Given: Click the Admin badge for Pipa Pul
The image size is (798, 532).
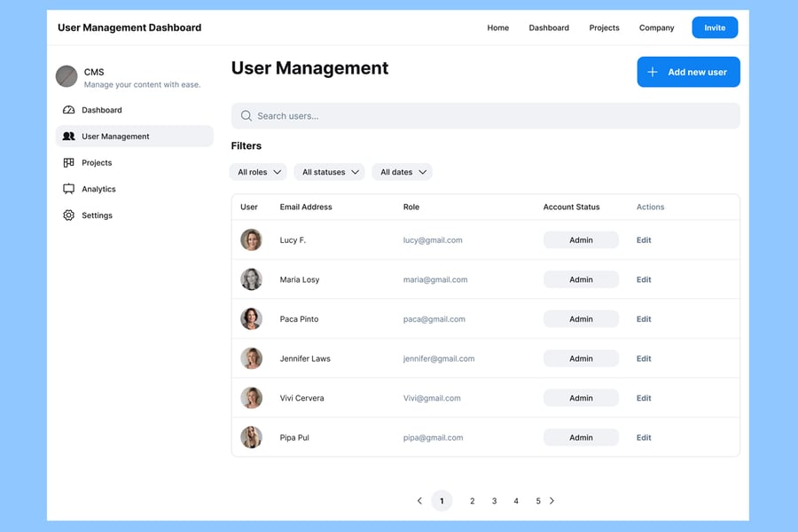Looking at the screenshot, I should pos(581,437).
